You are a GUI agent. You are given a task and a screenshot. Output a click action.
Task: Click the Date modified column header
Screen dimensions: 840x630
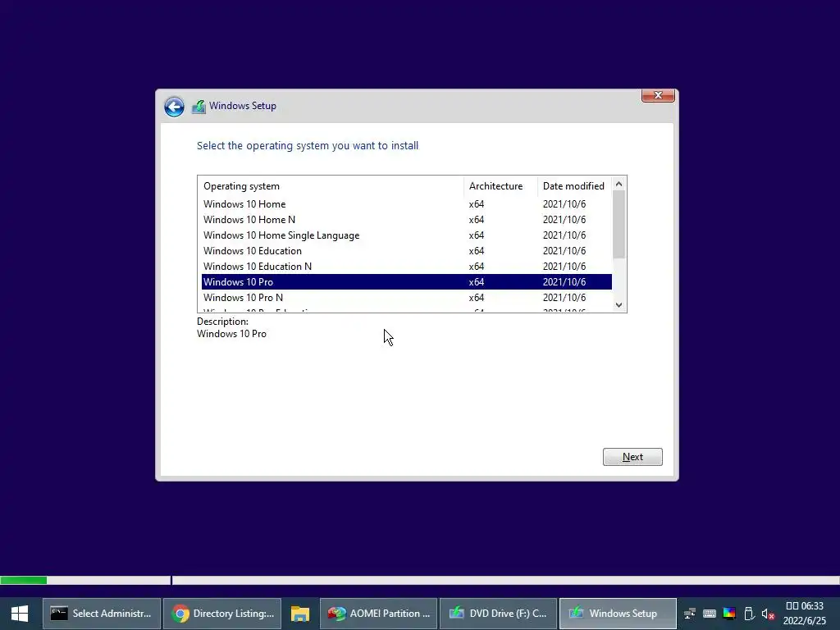pyautogui.click(x=574, y=186)
